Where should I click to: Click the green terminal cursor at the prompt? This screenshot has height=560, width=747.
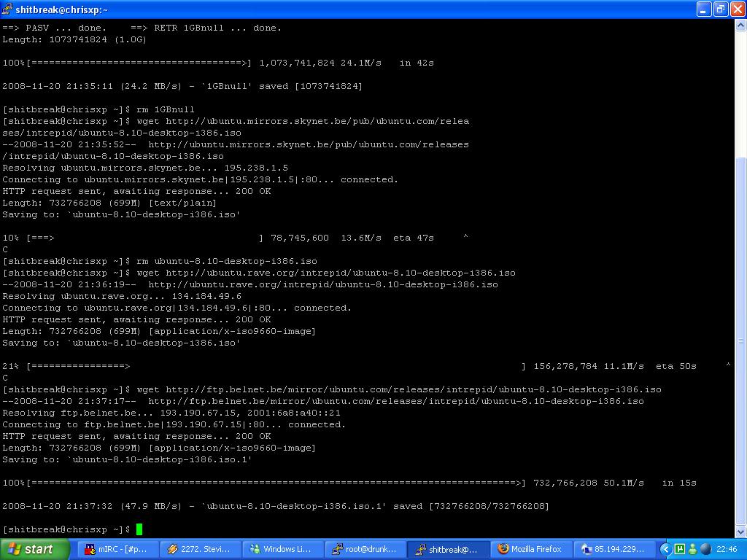click(139, 529)
